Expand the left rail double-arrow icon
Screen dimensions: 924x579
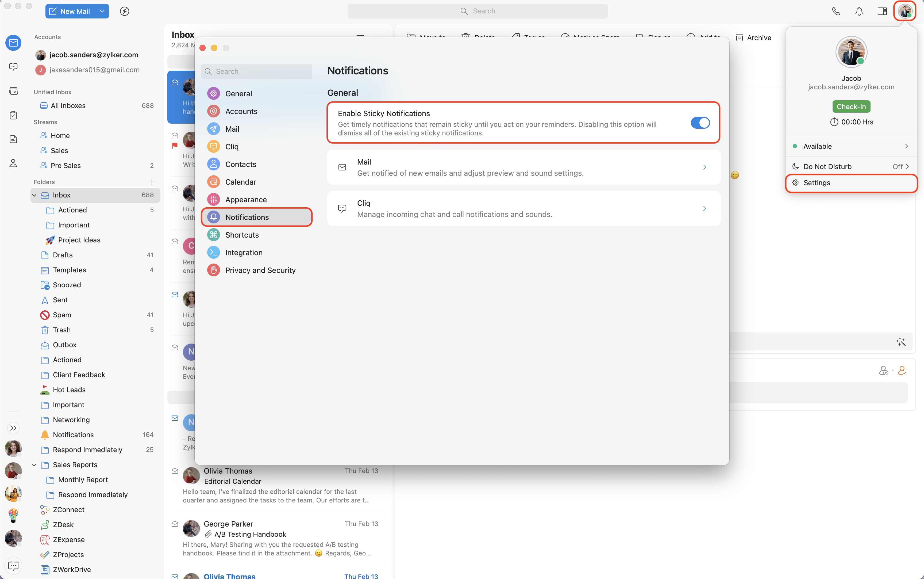13,428
